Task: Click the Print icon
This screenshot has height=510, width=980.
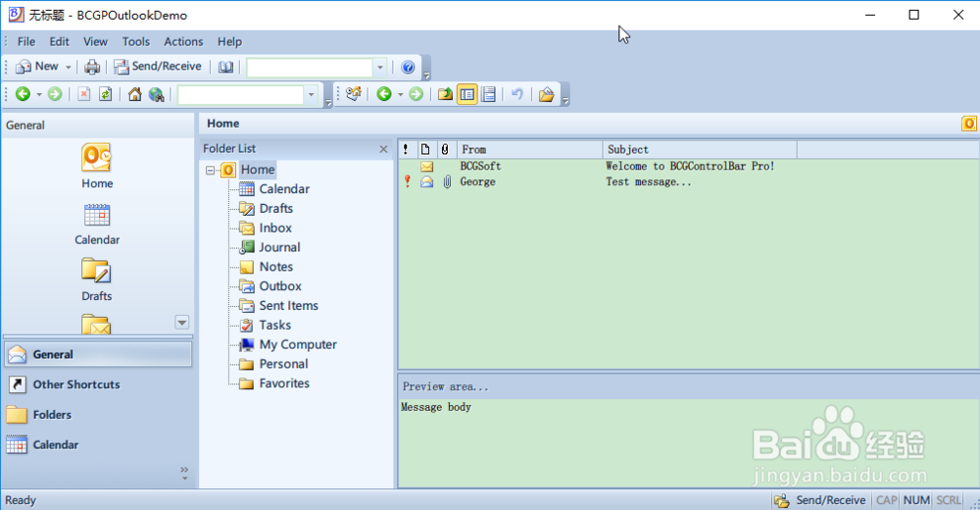Action: 92,67
